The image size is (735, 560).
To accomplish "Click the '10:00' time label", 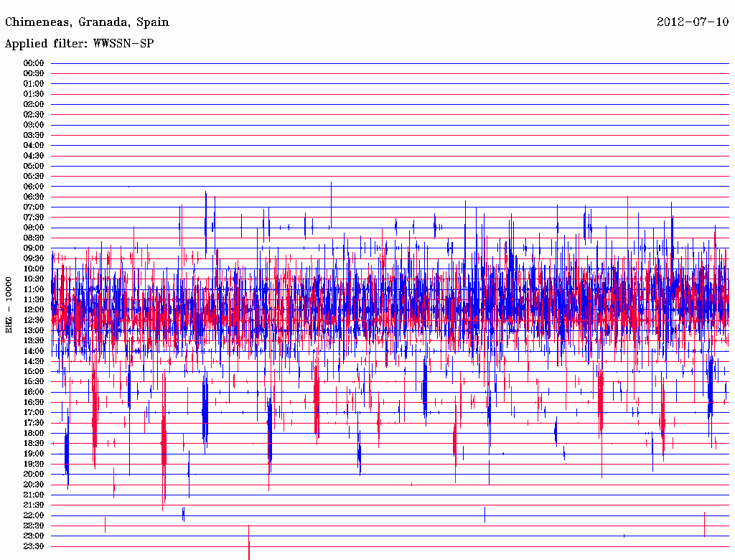I will [33, 269].
